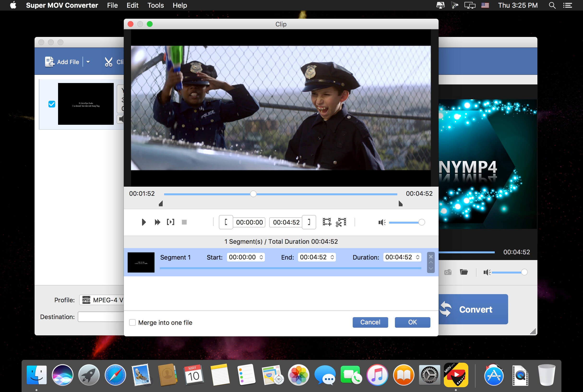Open Notification Center in the menu bar
The width and height of the screenshot is (583, 392).
click(567, 5)
